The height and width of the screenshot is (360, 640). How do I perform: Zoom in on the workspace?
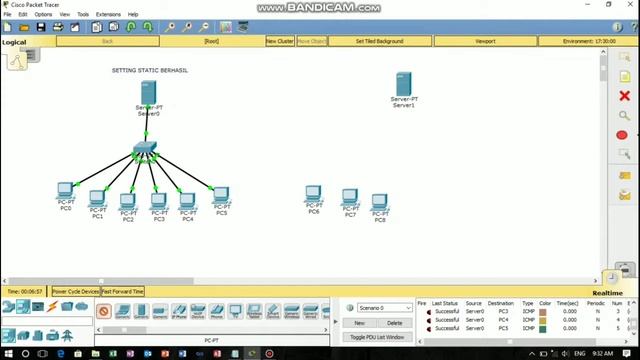[x=170, y=27]
